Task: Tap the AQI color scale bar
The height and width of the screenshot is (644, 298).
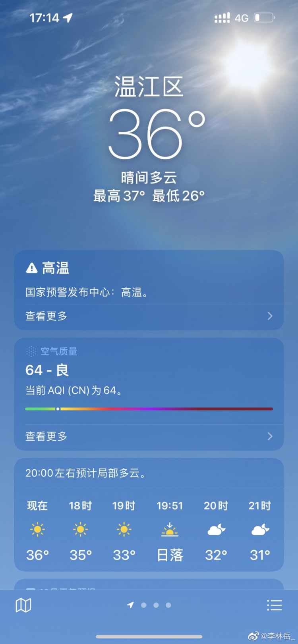Action: pos(149,409)
